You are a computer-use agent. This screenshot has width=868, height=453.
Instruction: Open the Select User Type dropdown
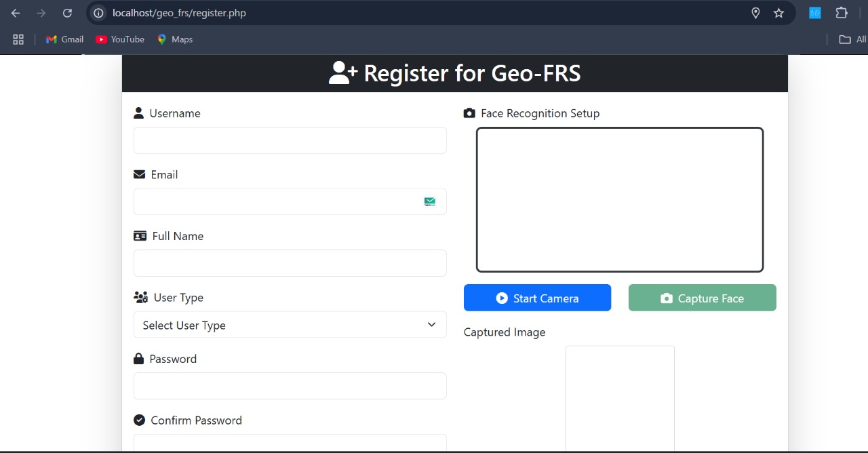290,325
